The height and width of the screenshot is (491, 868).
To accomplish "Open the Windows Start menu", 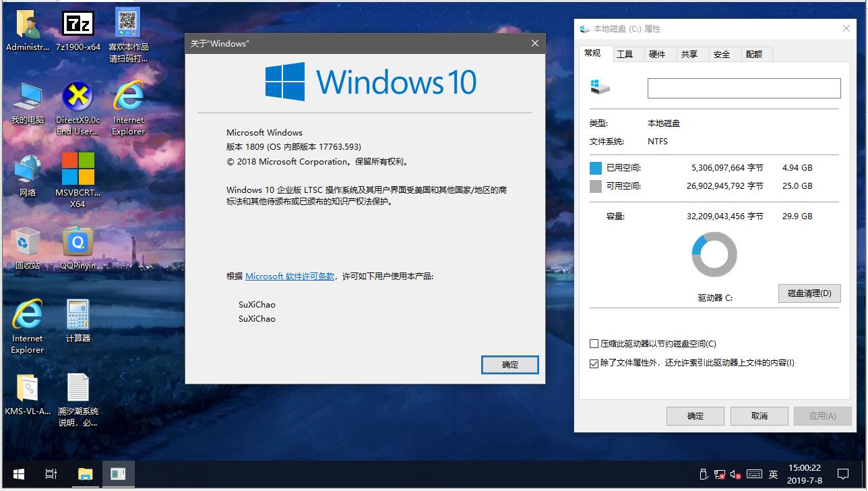I will pos(18,474).
